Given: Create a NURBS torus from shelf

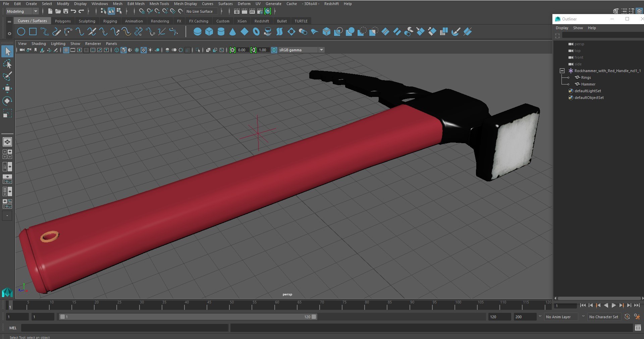Looking at the screenshot, I should 256,32.
